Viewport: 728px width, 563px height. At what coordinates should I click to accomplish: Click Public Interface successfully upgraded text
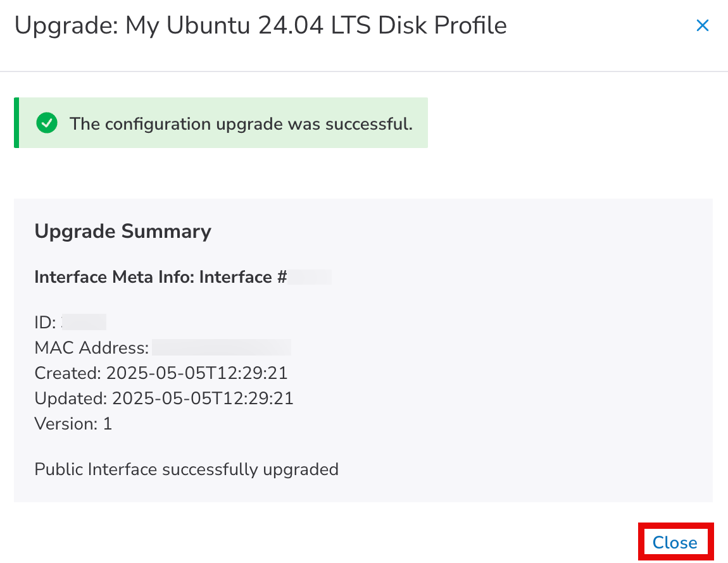(186, 469)
